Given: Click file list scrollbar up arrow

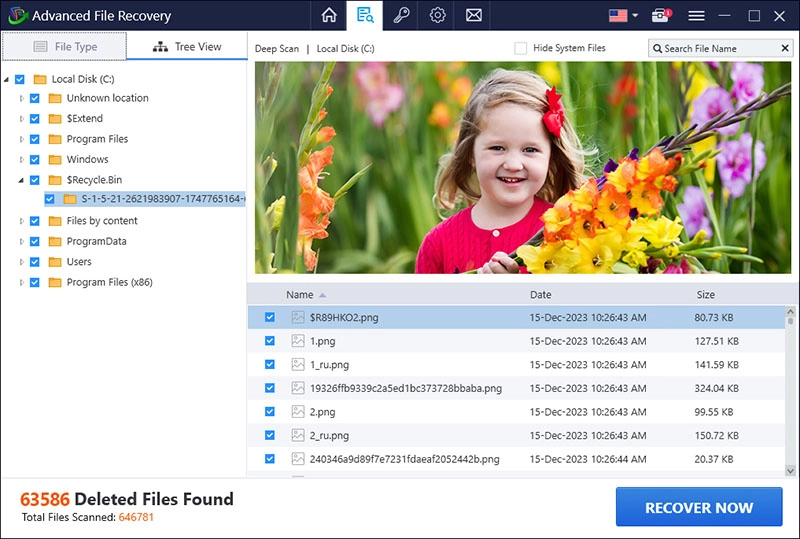Looking at the screenshot, I should (790, 311).
